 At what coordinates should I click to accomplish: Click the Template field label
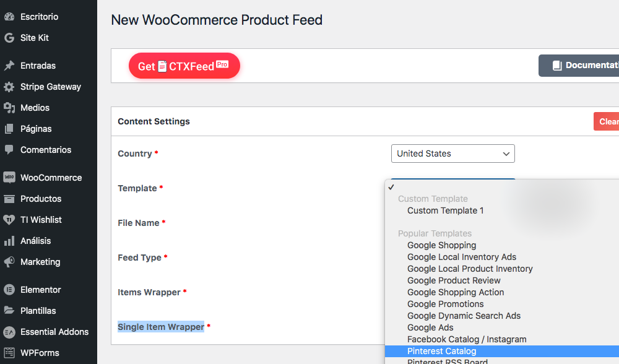137,188
